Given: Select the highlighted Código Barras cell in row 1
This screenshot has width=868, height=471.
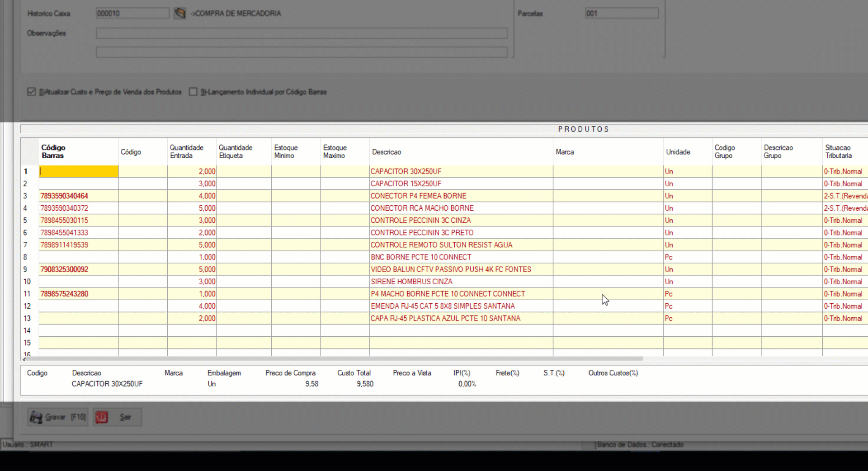Looking at the screenshot, I should (x=79, y=171).
